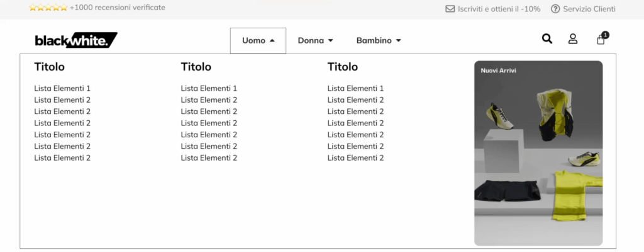The width and height of the screenshot is (644, 252).
Task: Click the black.white logo
Action: point(76,40)
